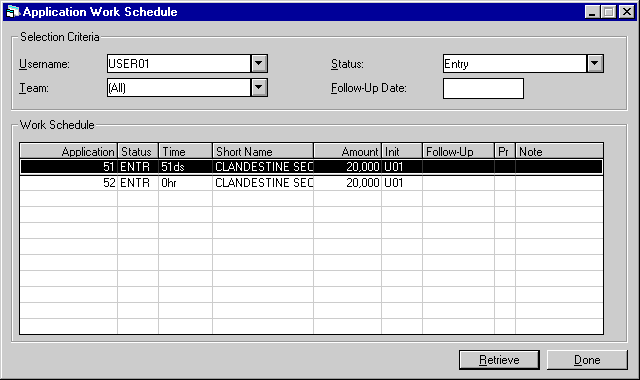
Task: Sort by the Time column header
Action: [x=185, y=151]
